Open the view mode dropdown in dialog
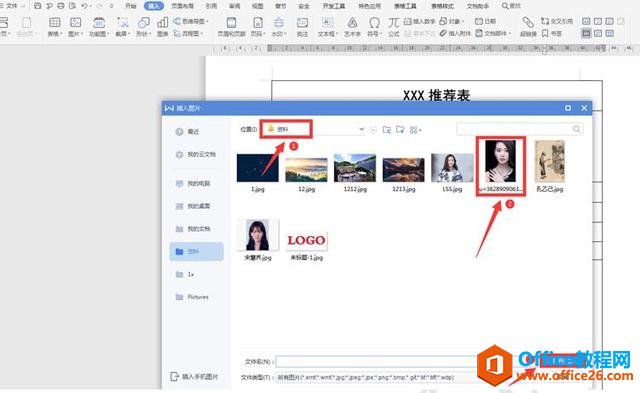 click(415, 130)
